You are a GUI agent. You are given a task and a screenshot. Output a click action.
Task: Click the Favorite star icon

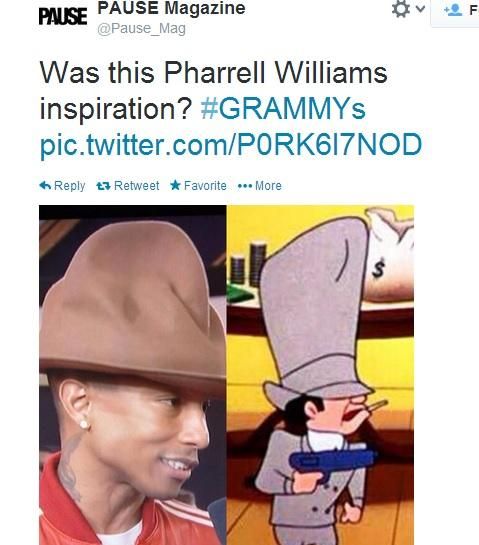(x=176, y=185)
